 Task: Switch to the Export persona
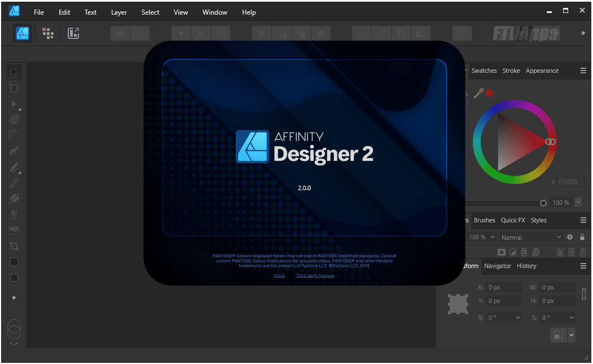click(x=73, y=33)
